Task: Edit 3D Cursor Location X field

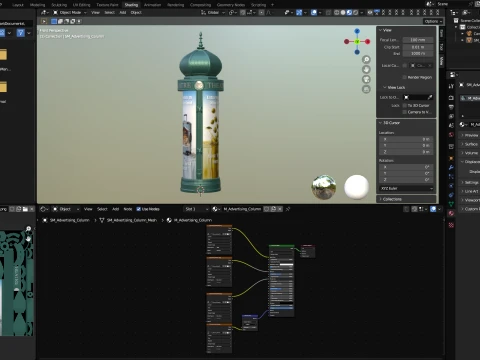Action: point(406,139)
